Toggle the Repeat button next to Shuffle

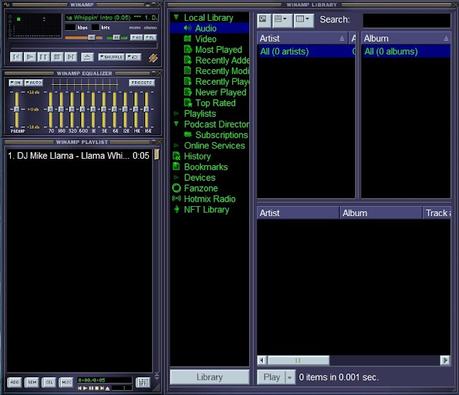tap(133, 57)
